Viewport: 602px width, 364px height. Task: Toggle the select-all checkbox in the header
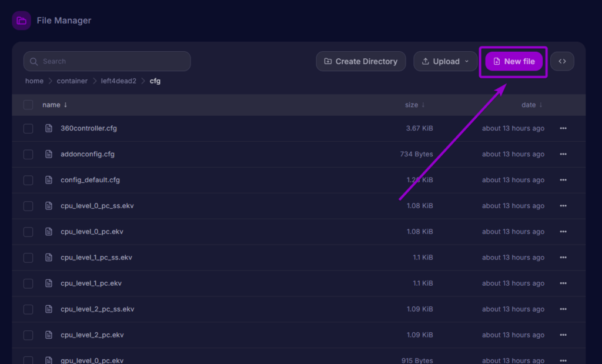pos(28,105)
